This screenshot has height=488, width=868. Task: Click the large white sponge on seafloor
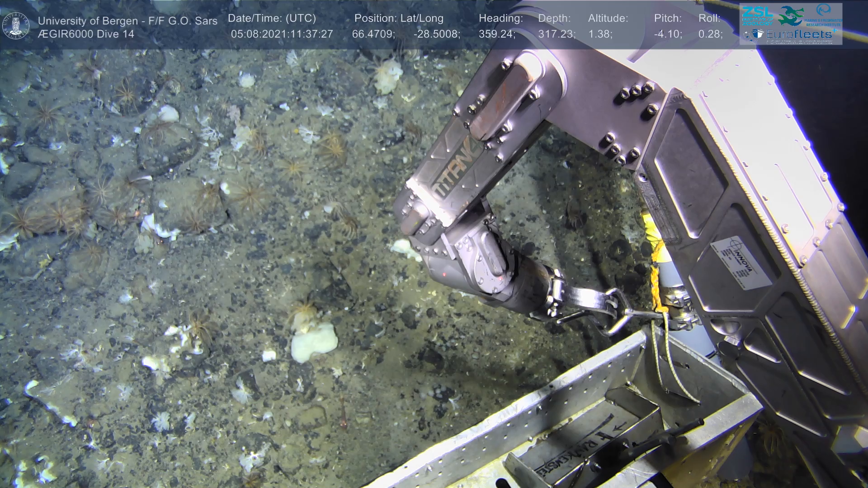pyautogui.click(x=314, y=342)
